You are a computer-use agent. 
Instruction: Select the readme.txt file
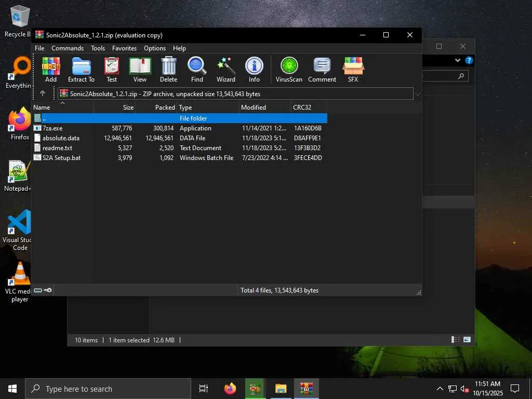click(179, 148)
